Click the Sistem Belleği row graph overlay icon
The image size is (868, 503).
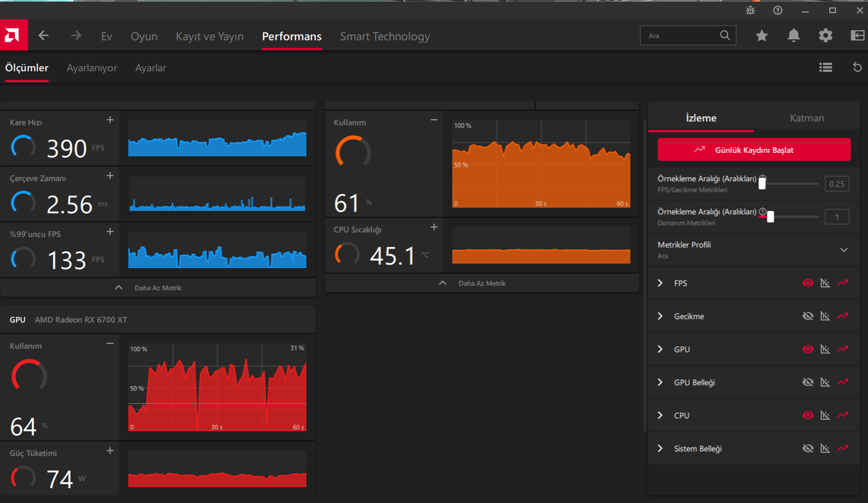click(x=825, y=448)
